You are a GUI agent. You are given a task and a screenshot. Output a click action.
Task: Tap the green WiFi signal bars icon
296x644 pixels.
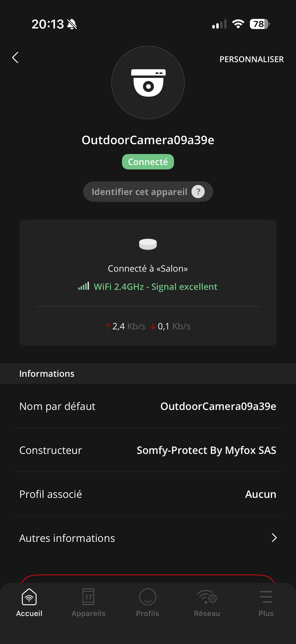tap(83, 286)
